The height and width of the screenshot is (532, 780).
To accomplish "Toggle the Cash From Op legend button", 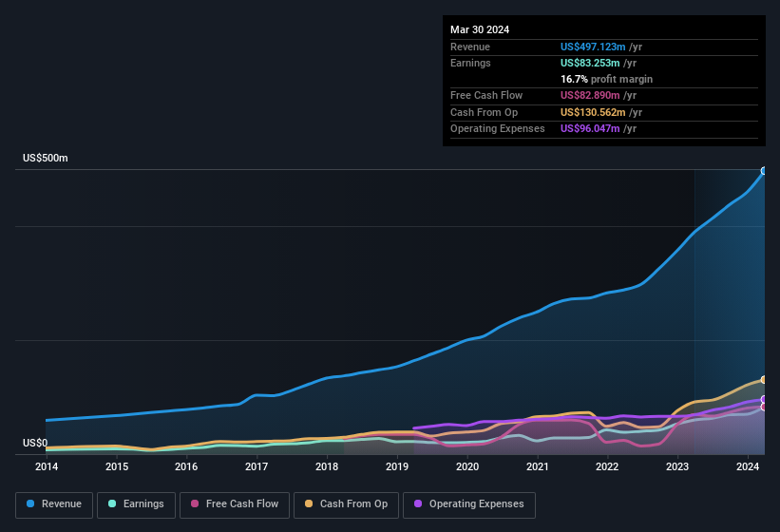I will (x=346, y=504).
